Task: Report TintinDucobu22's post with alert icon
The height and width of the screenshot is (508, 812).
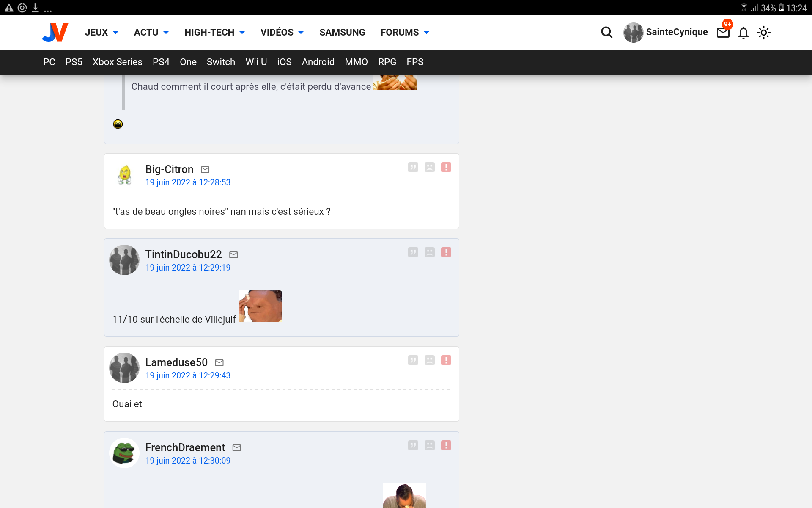Action: pyautogui.click(x=446, y=252)
